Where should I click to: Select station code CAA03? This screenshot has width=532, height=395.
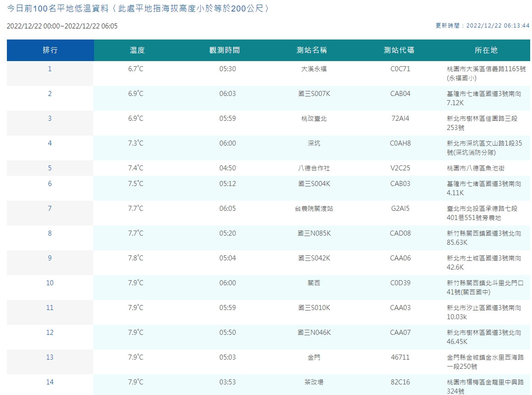(400, 308)
